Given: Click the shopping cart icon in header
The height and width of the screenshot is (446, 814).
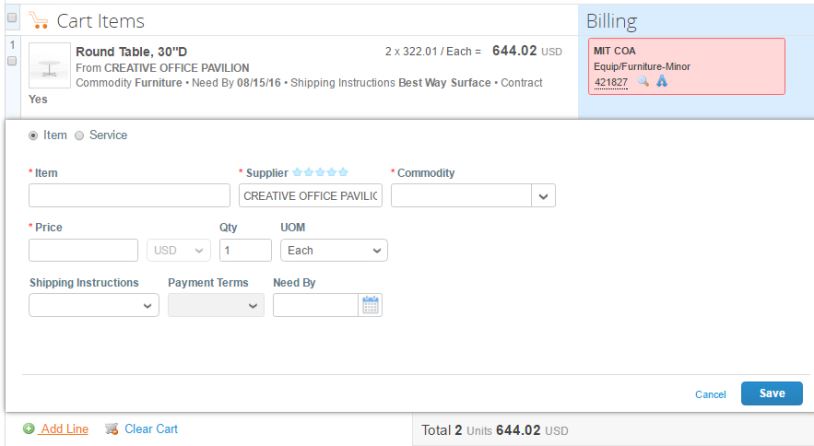Looking at the screenshot, I should (x=38, y=20).
